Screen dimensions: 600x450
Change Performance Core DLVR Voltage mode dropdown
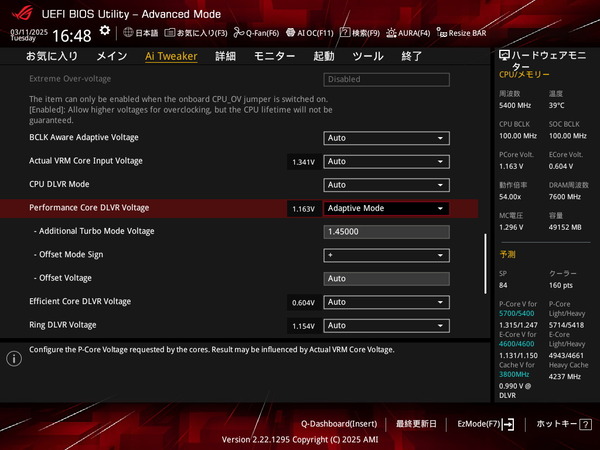(x=387, y=209)
